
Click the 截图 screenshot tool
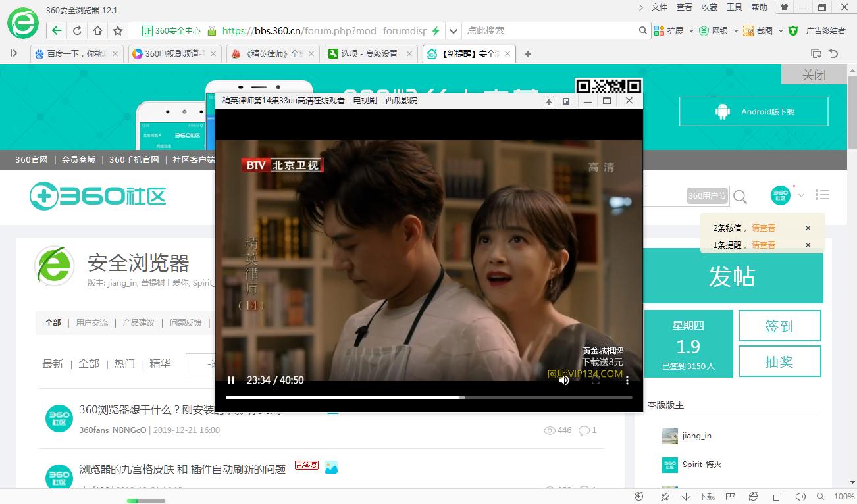pos(758,30)
